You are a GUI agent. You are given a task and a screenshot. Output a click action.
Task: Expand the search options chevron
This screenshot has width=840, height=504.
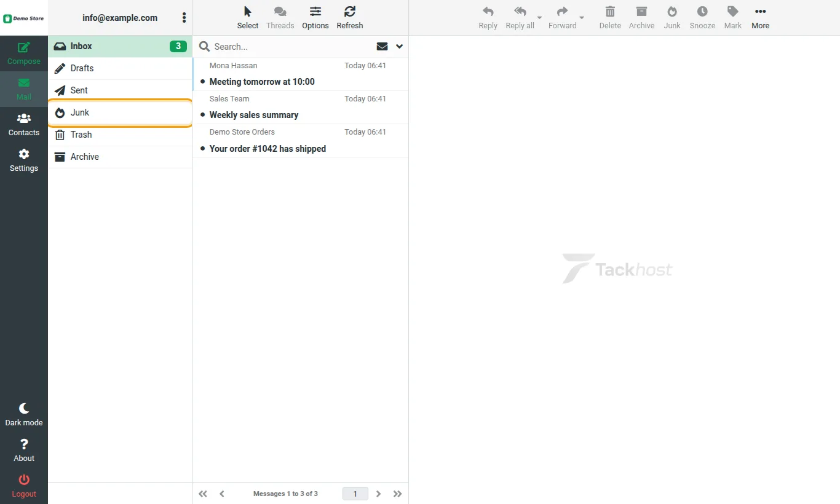pos(399,47)
